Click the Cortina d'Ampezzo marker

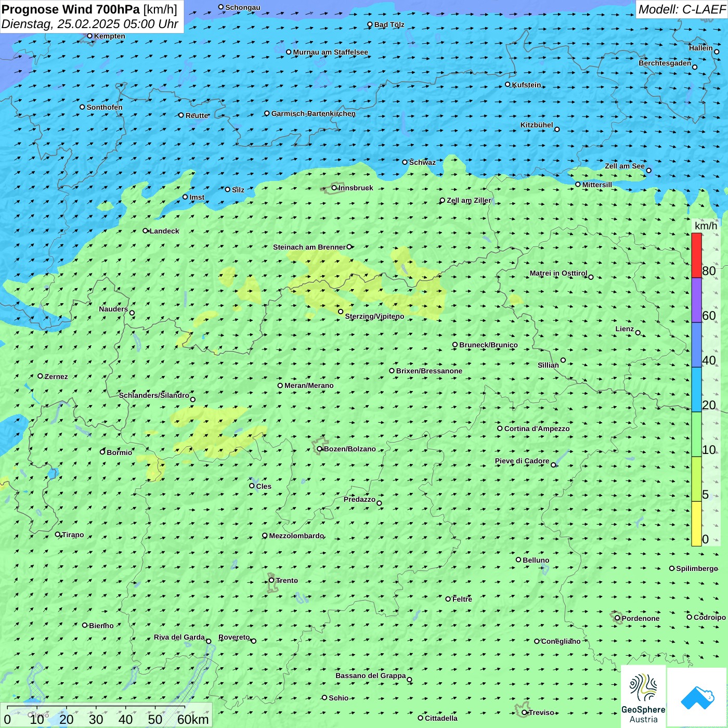[500, 428]
